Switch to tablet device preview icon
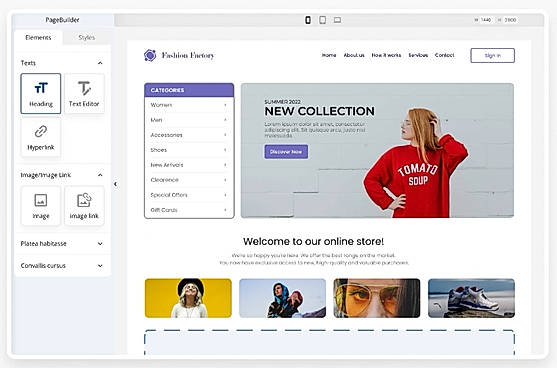Image resolution: width=557 pixels, height=368 pixels. click(323, 20)
